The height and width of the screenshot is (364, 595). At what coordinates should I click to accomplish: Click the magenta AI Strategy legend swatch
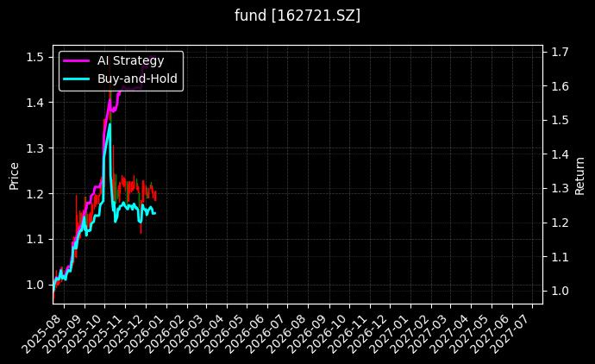(x=76, y=60)
